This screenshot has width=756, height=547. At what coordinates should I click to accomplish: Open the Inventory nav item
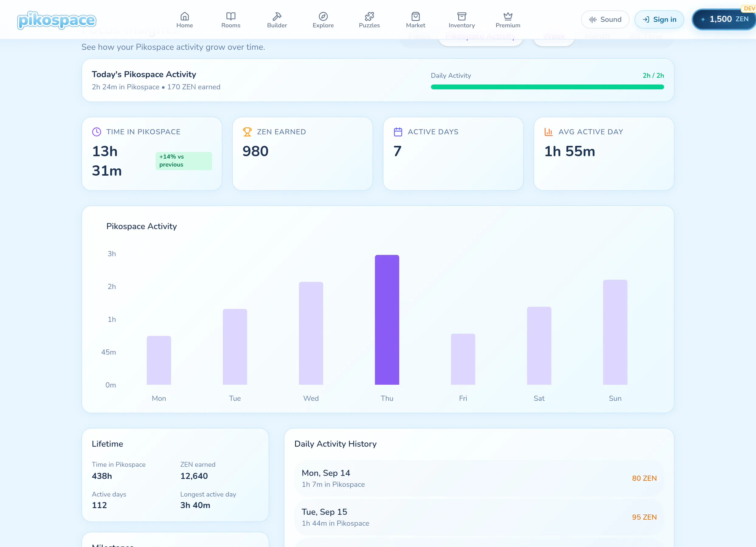click(x=462, y=20)
